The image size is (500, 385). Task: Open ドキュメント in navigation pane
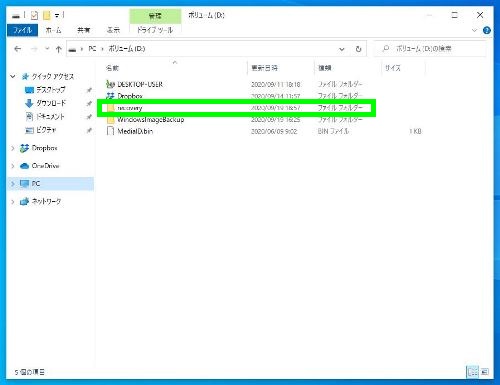click(50, 116)
